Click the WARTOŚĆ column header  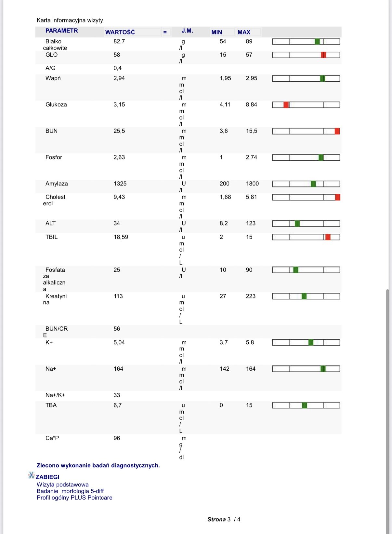point(120,32)
